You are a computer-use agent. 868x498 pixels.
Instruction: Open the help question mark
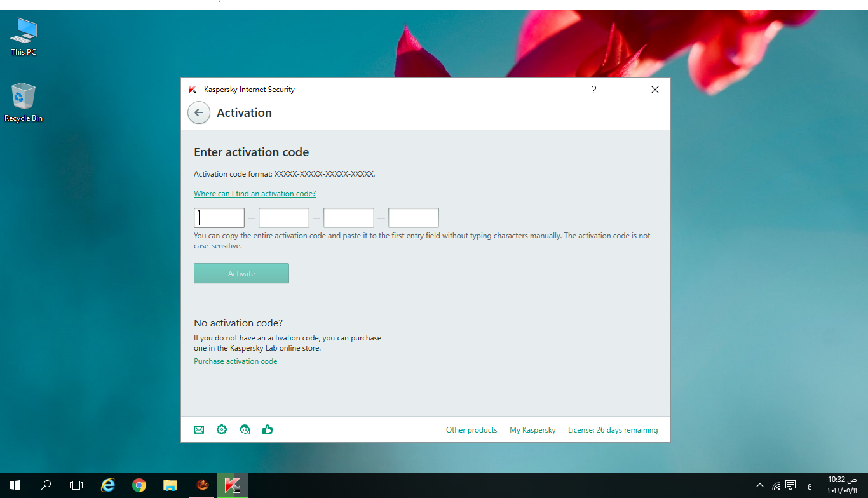click(x=593, y=90)
